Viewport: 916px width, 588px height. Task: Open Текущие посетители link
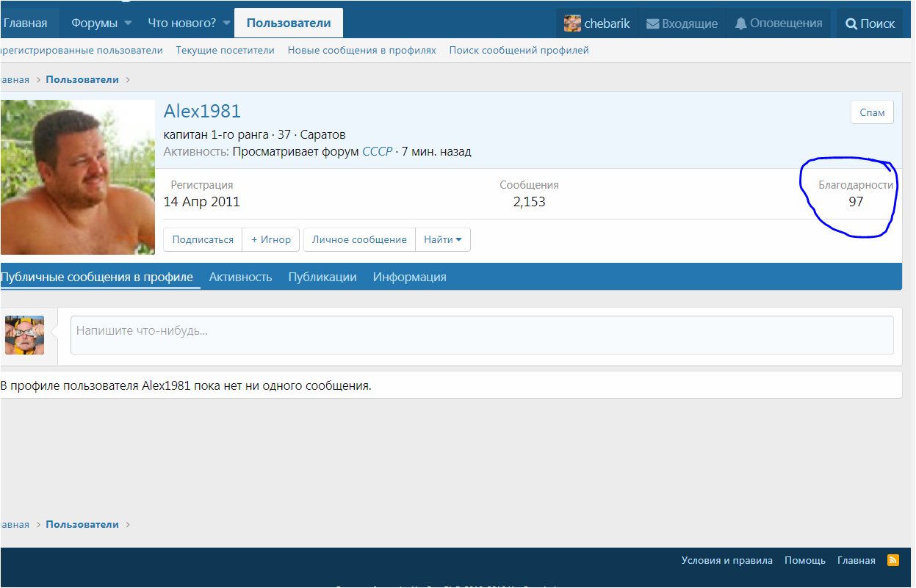pyautogui.click(x=225, y=50)
